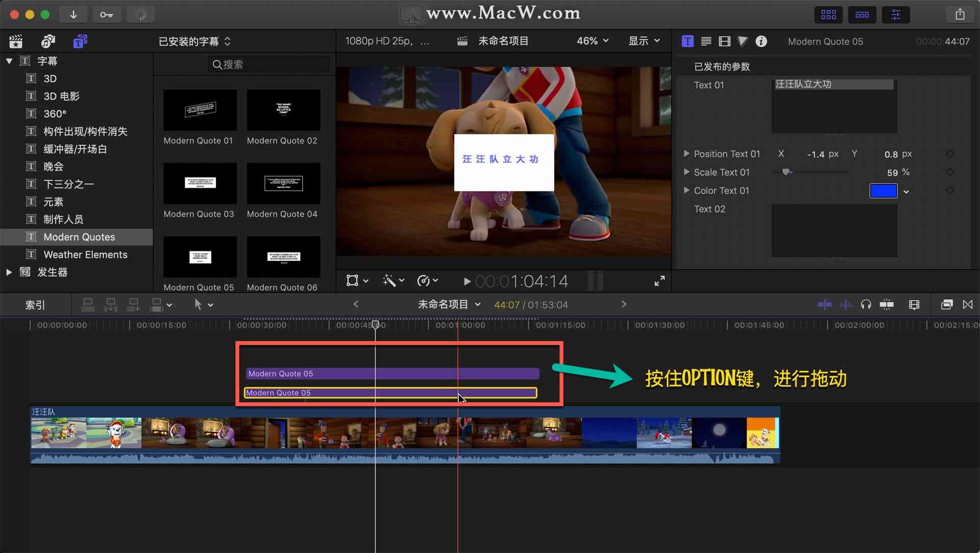Click the share export icon

point(960,14)
